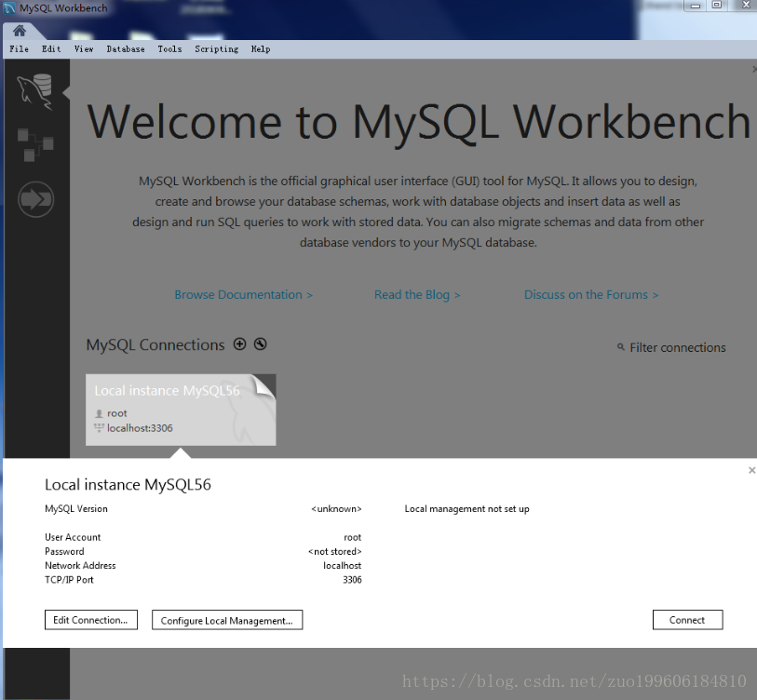
Task: Open the Tools menu
Action: [x=169, y=48]
